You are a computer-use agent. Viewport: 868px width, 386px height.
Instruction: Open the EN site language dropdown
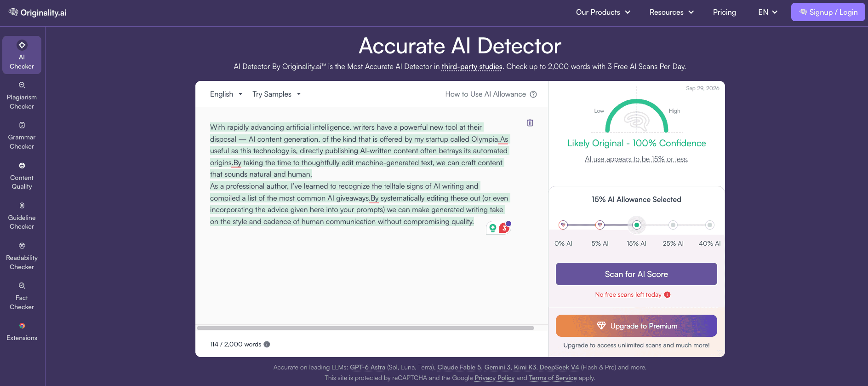(768, 12)
